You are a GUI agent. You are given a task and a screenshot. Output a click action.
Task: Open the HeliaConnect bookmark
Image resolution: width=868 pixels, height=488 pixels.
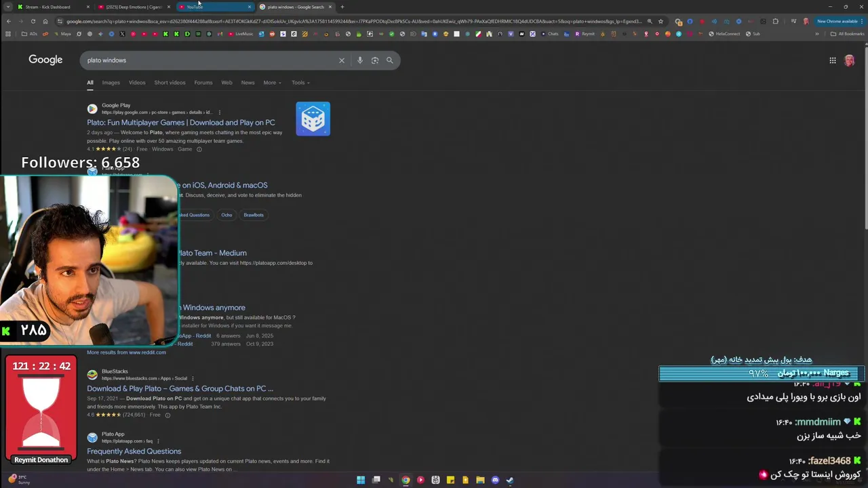[724, 34]
